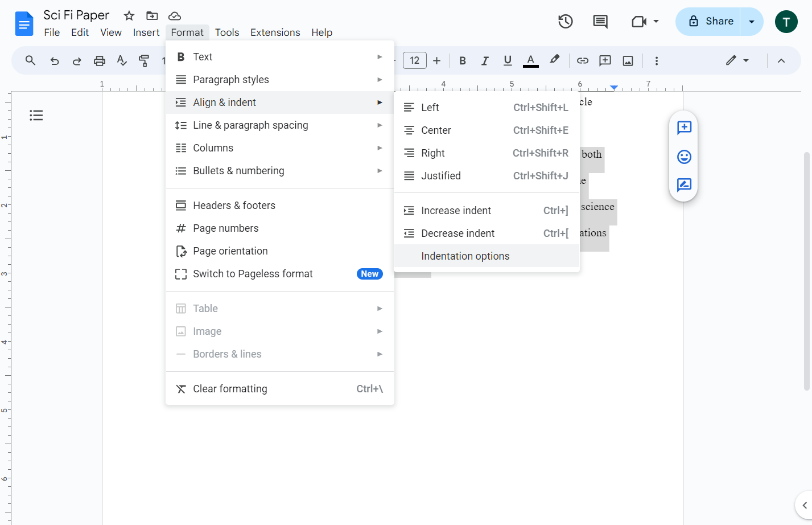The image size is (812, 525).
Task: Expand Paragraph styles submenu
Action: 279,80
